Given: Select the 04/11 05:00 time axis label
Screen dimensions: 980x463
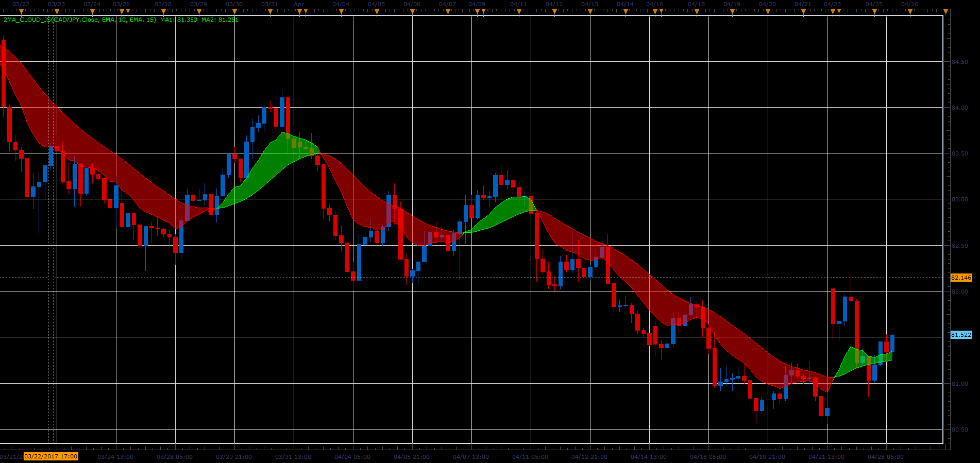Looking at the screenshot, I should 530,457.
